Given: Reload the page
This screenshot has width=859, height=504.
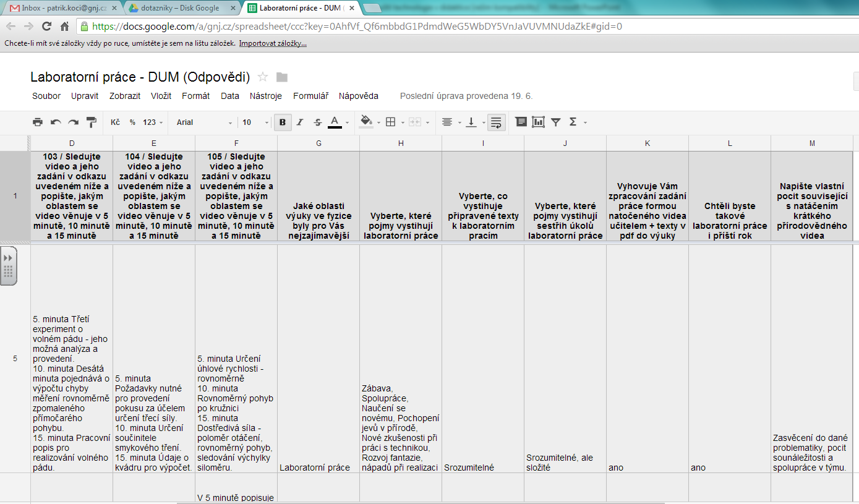Looking at the screenshot, I should tap(46, 27).
